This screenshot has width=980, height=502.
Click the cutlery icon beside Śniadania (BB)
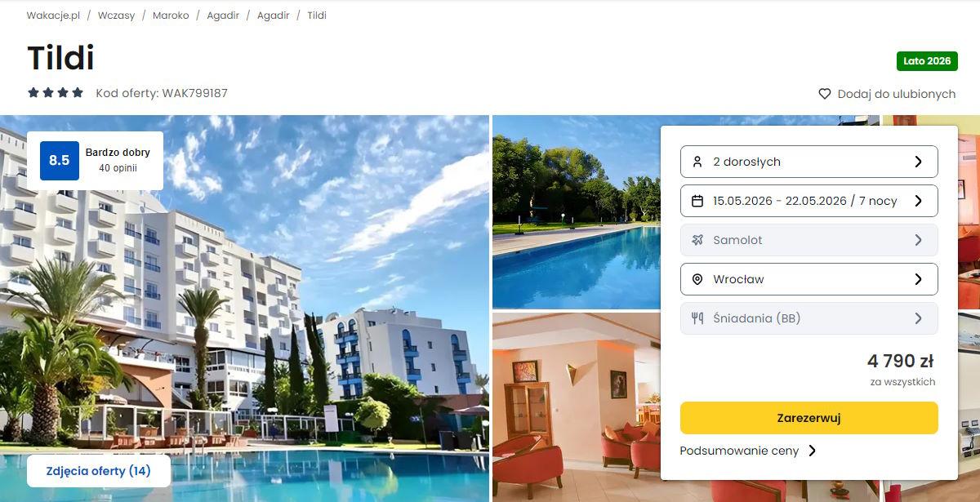pos(697,318)
